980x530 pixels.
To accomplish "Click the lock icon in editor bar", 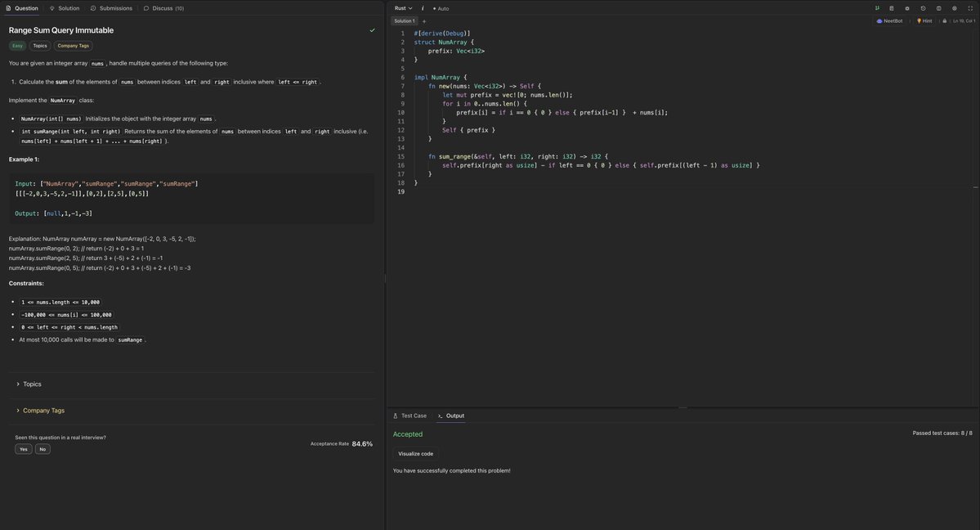I will tap(944, 21).
